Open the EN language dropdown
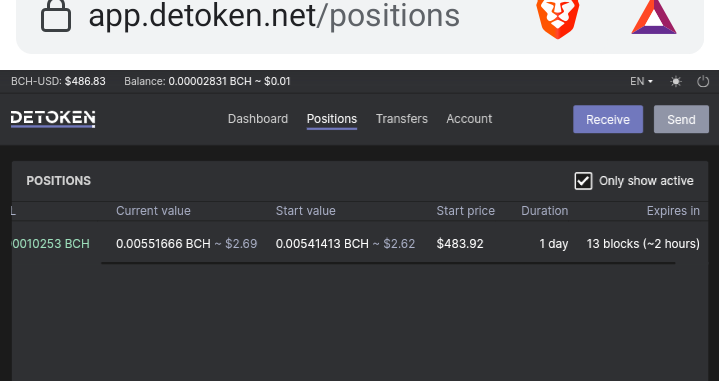Screen dimensions: 719x381 pyautogui.click(x=641, y=82)
